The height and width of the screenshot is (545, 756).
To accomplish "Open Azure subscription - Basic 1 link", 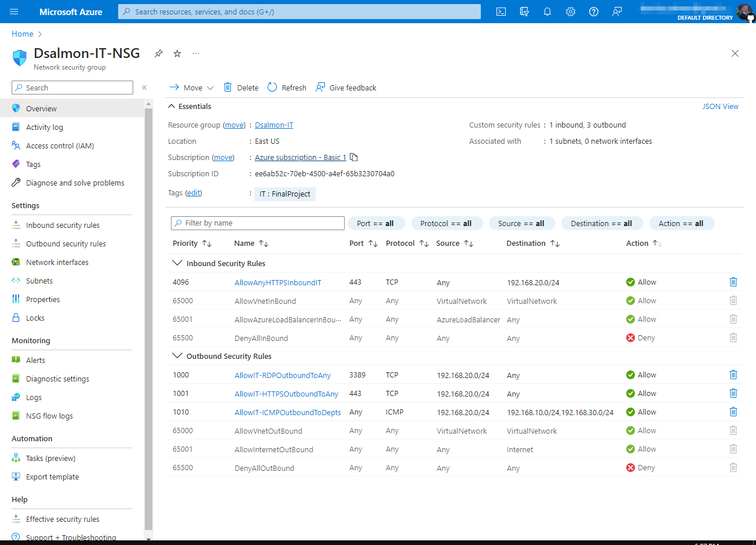I will (301, 157).
